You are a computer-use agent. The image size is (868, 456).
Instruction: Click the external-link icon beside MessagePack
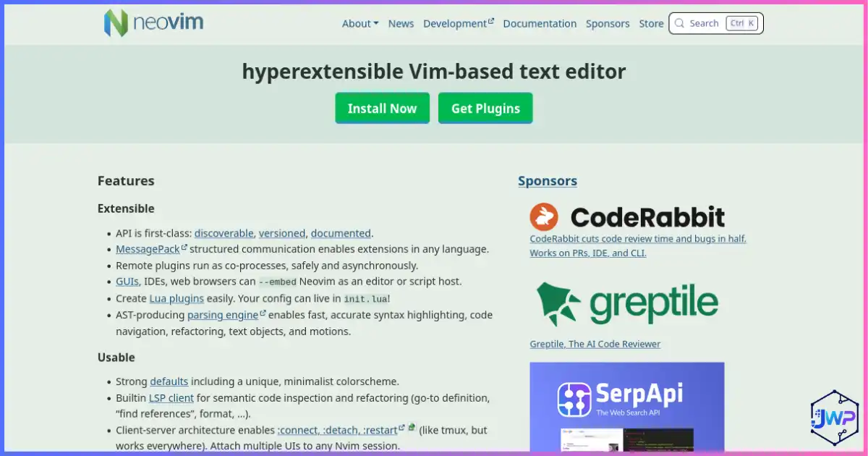pos(184,247)
